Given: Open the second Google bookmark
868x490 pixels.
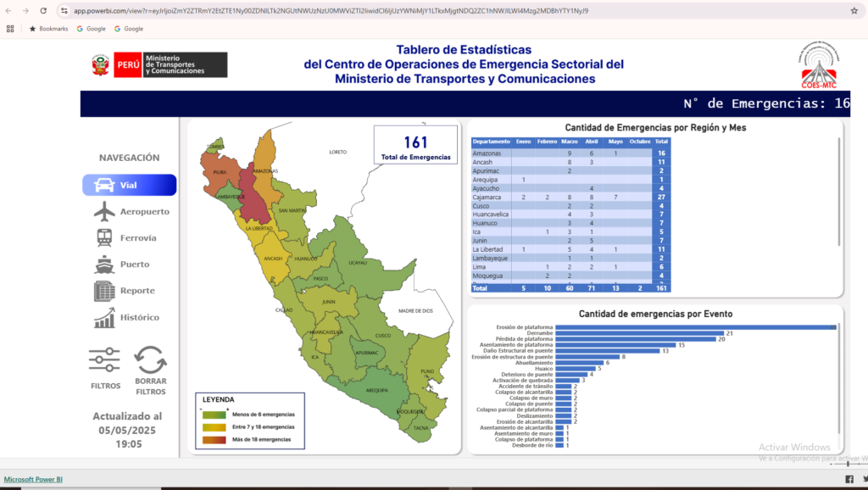Looking at the screenshot, I should click(129, 29).
